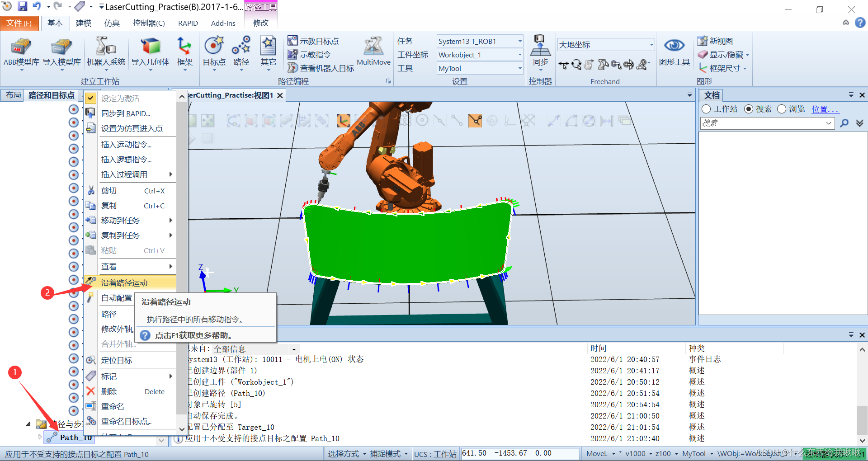Click the 位置... link

click(x=825, y=109)
